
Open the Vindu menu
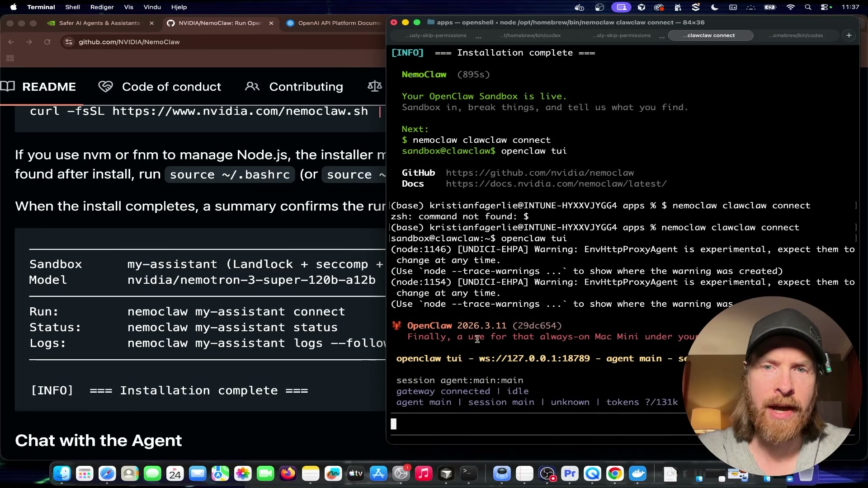coord(152,7)
